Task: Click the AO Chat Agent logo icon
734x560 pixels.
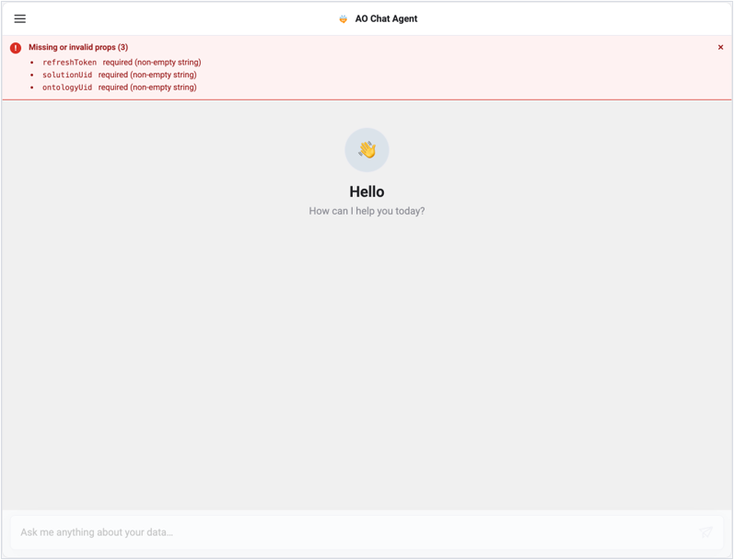Action: [x=344, y=19]
